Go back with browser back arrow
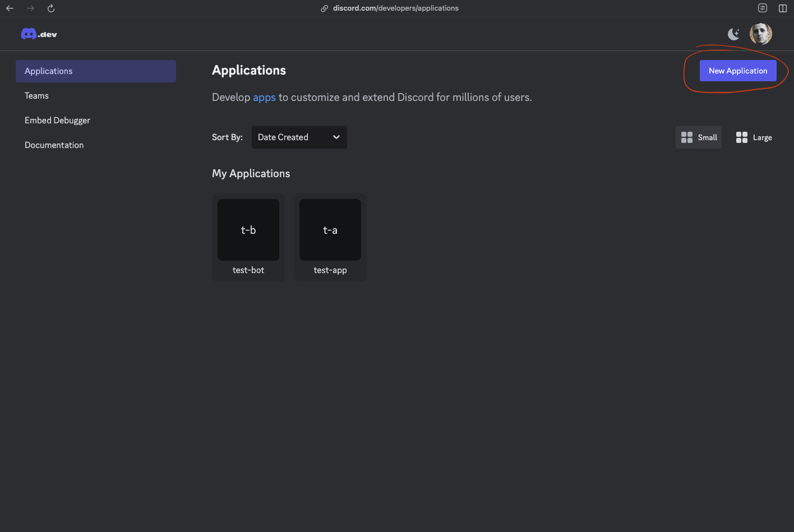Image resolution: width=794 pixels, height=532 pixels. point(10,8)
